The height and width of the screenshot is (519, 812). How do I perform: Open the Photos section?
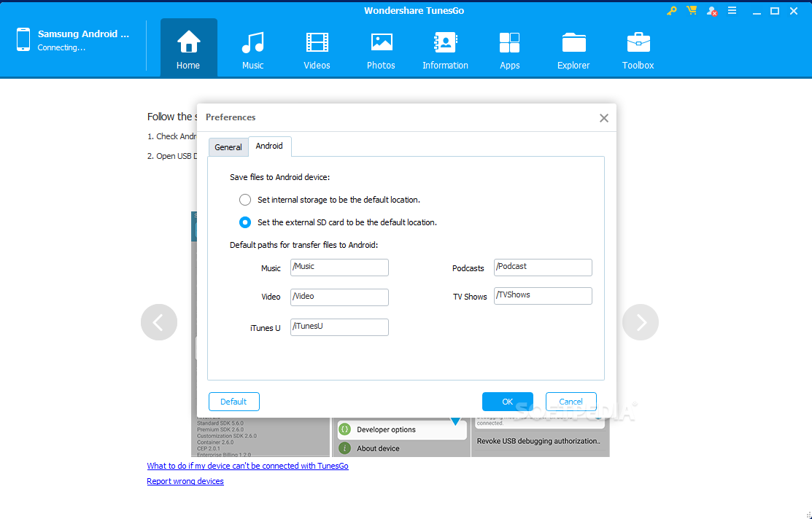pos(381,50)
